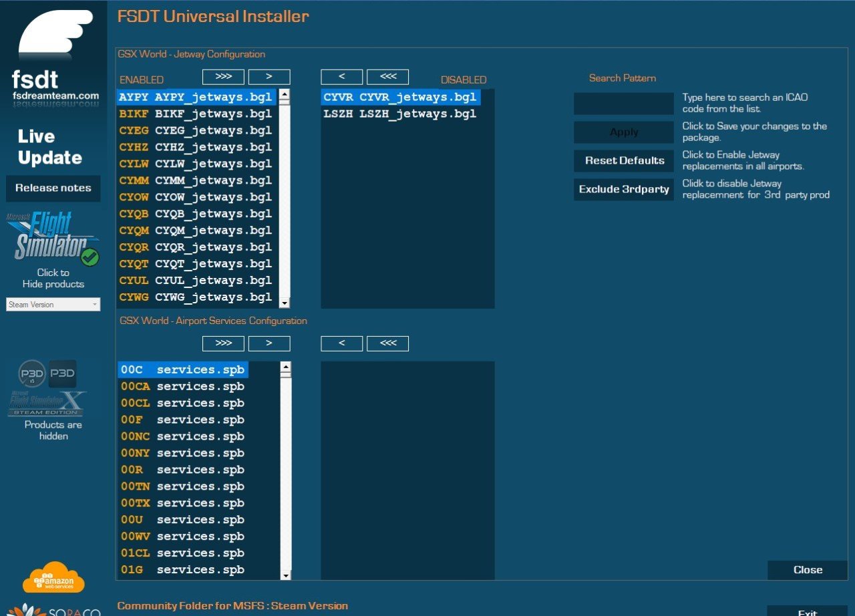Click the services <<< button

pyautogui.click(x=388, y=343)
